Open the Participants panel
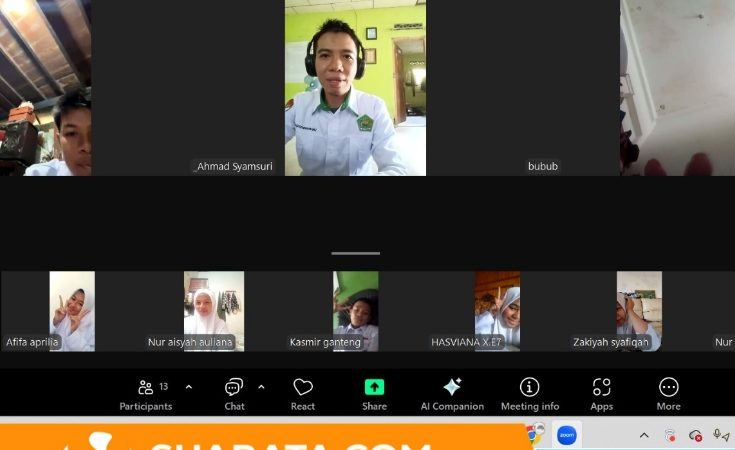 coord(146,393)
